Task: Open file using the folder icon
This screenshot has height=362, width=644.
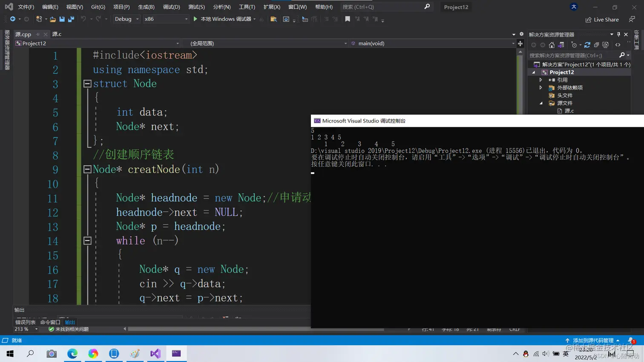Action: (x=53, y=19)
